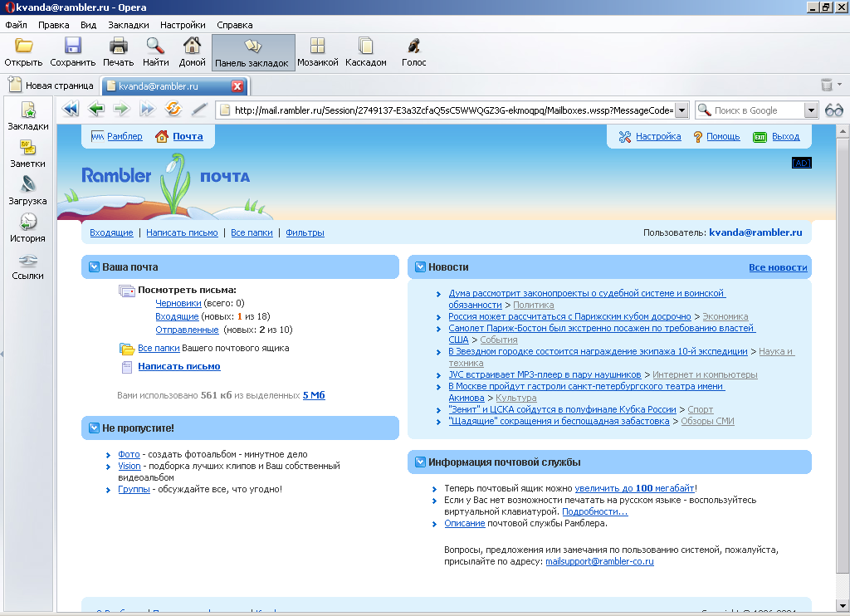Open the closed tabs trash icon
850x616 pixels.
pos(827,85)
